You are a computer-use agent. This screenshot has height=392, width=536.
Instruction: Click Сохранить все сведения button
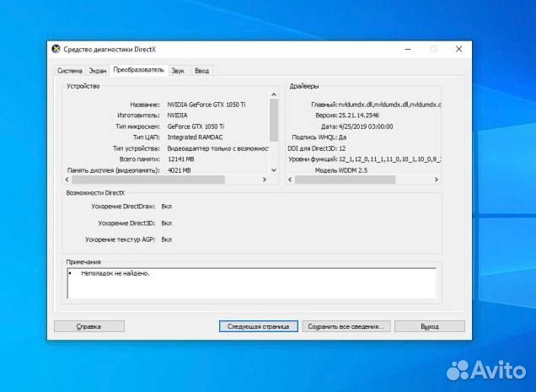[346, 326]
